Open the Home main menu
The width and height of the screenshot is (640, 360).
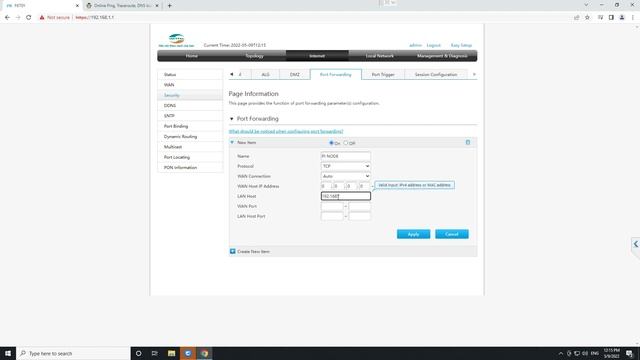(191, 56)
